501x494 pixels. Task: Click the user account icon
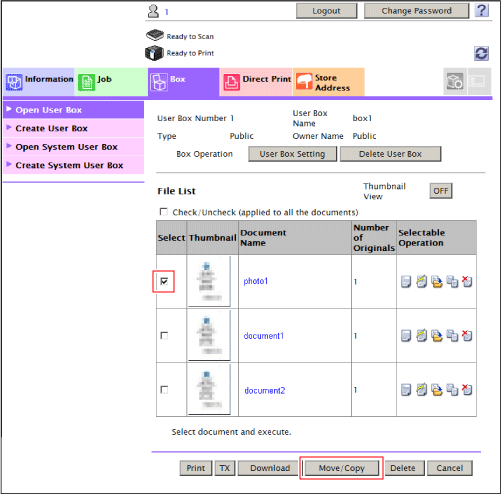point(153,11)
